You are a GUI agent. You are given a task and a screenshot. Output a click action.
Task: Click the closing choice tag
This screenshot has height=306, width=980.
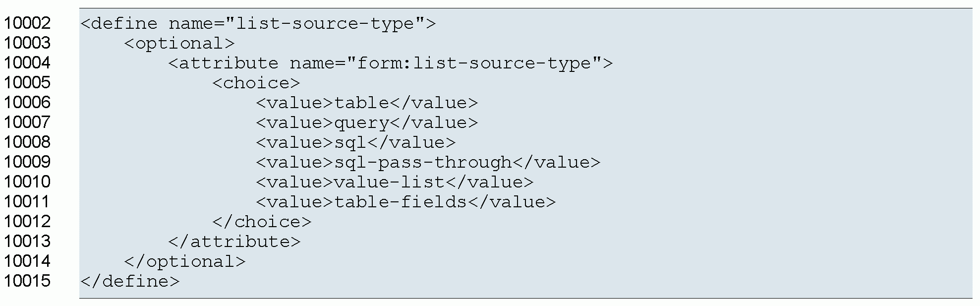click(x=262, y=222)
